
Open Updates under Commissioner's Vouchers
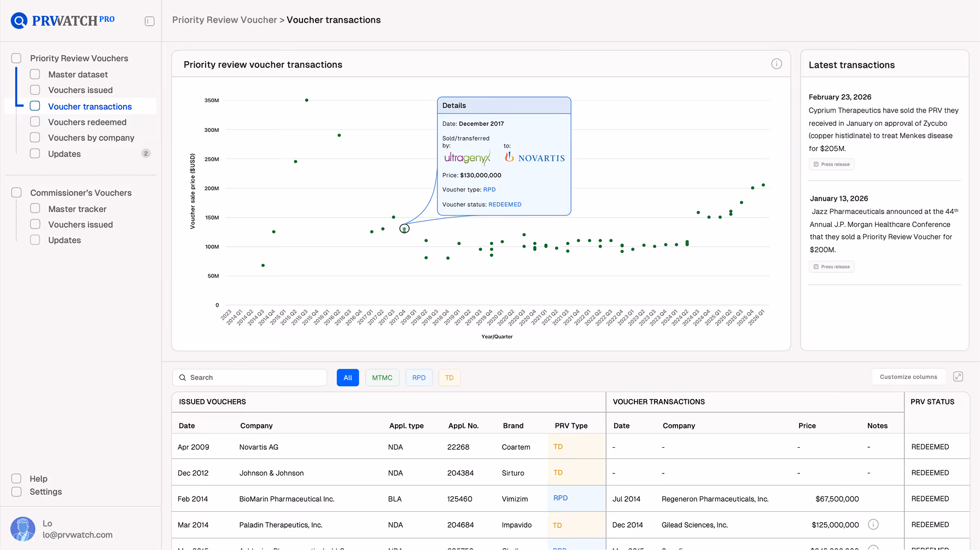pos(64,240)
